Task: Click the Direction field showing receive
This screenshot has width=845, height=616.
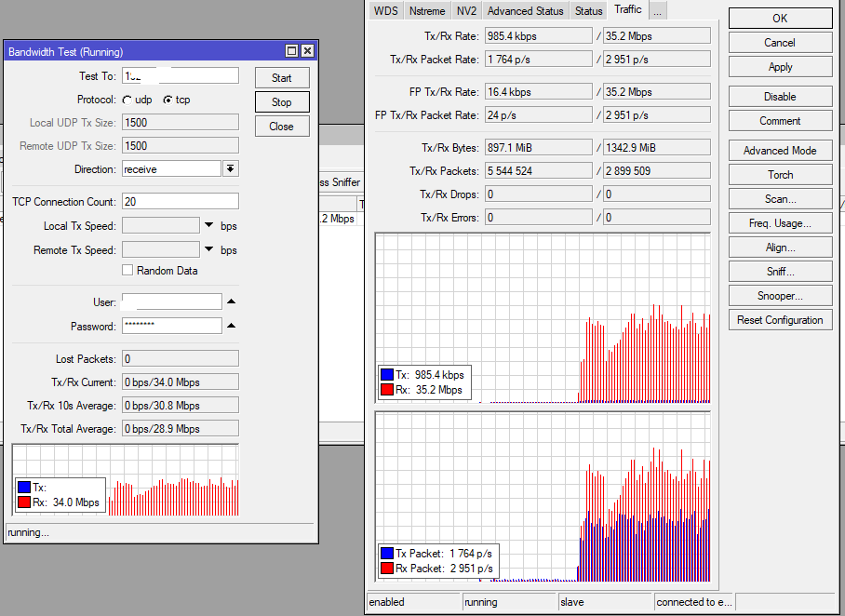Action: (x=171, y=168)
